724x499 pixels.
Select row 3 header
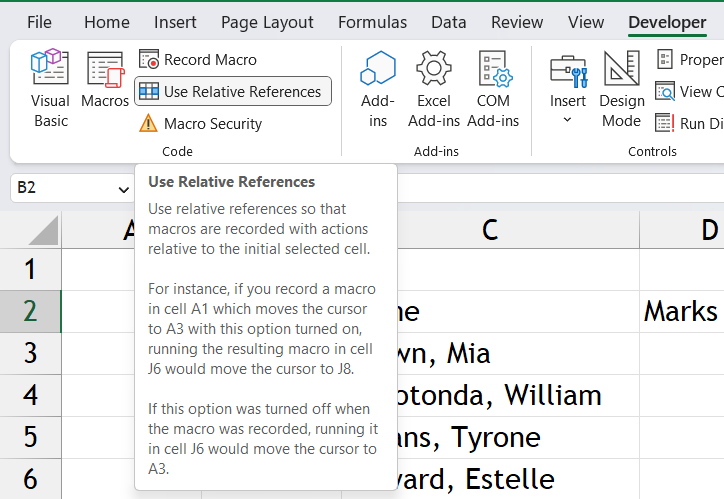click(x=30, y=354)
